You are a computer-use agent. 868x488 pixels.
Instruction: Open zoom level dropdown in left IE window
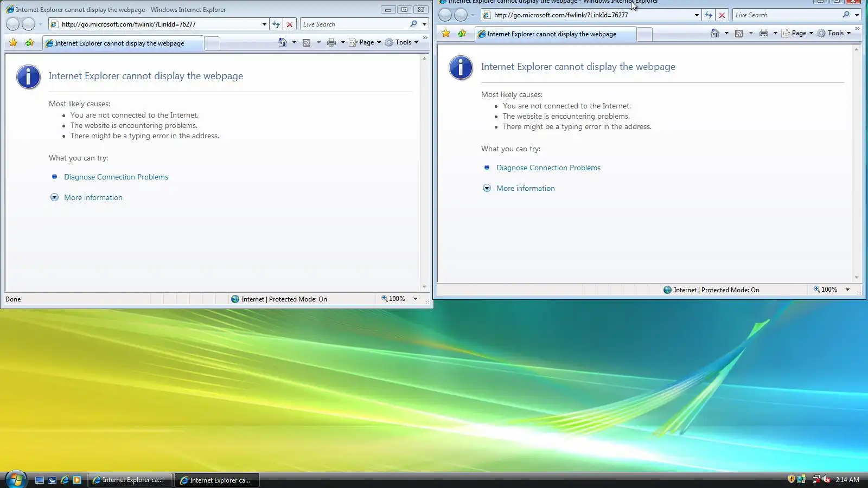coord(415,299)
